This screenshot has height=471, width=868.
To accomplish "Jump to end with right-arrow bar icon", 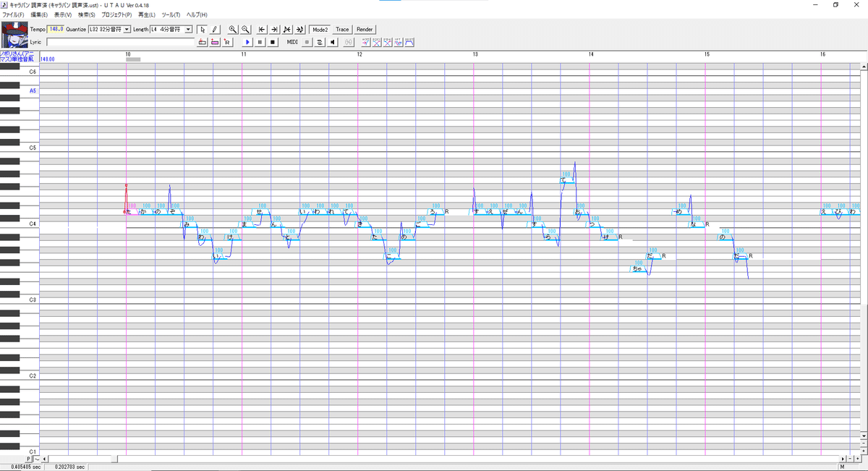I will coord(274,30).
